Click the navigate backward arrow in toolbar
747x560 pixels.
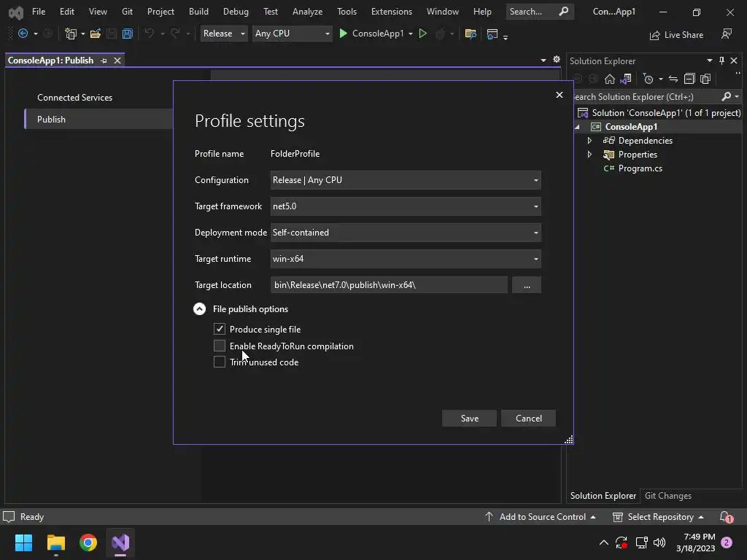tap(23, 34)
